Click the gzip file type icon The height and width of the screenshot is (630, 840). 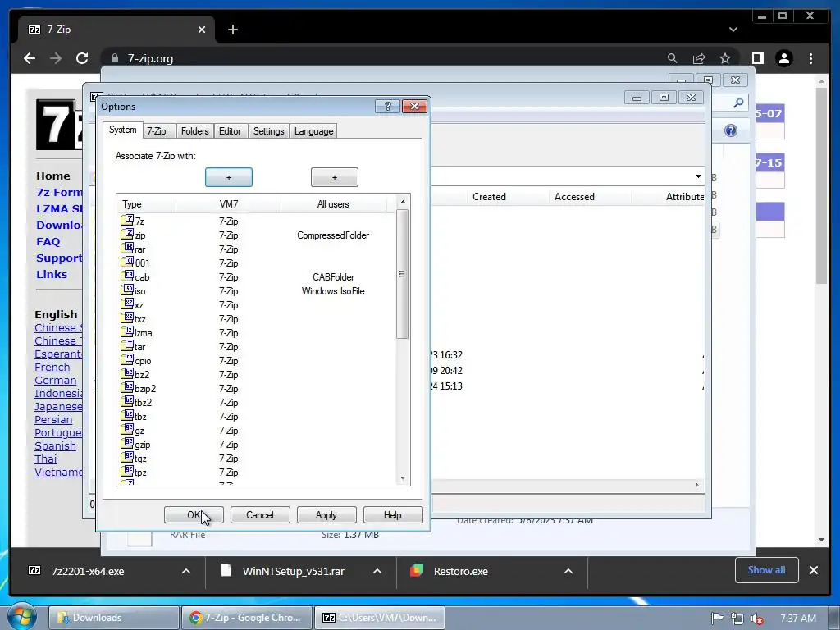127,443
